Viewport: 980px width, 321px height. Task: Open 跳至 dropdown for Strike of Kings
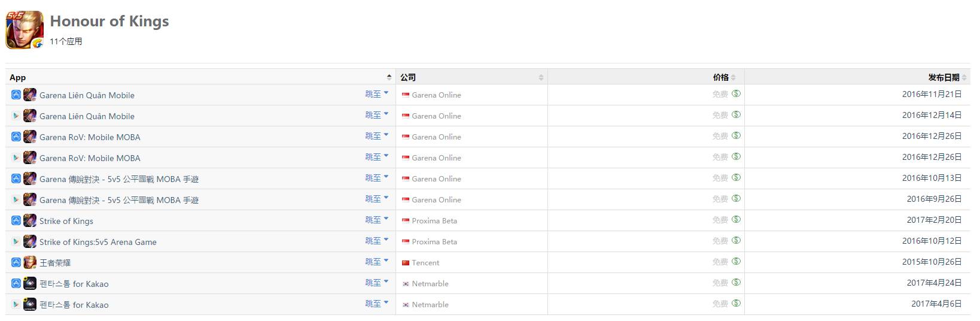tap(377, 220)
